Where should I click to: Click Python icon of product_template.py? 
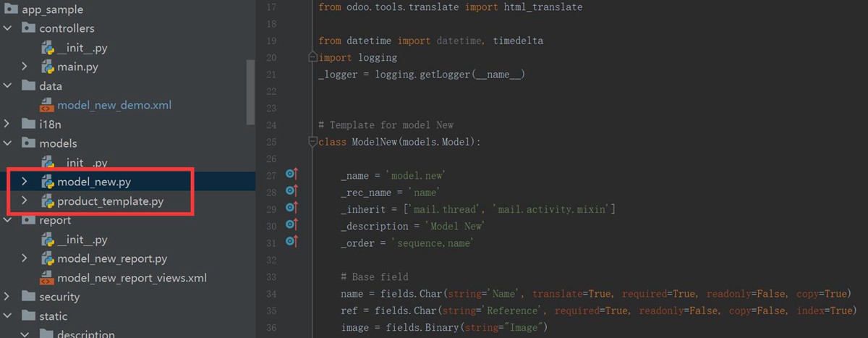[x=48, y=201]
